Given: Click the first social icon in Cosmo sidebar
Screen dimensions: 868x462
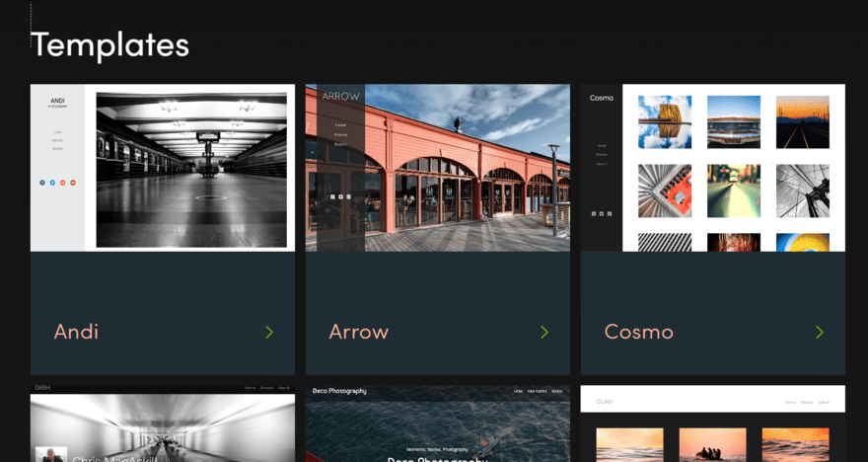Looking at the screenshot, I should point(593,213).
